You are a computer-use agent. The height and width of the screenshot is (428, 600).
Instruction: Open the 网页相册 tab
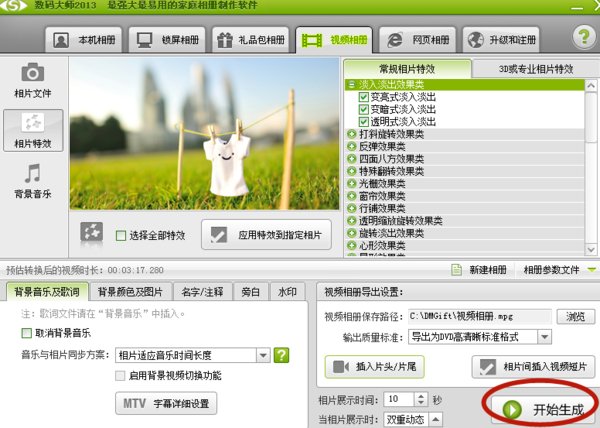click(417, 40)
